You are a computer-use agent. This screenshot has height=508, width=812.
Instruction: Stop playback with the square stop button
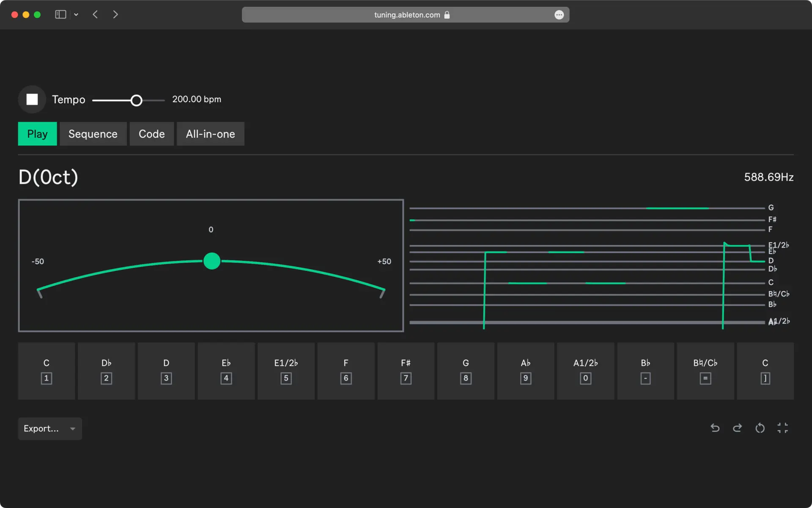coord(32,99)
